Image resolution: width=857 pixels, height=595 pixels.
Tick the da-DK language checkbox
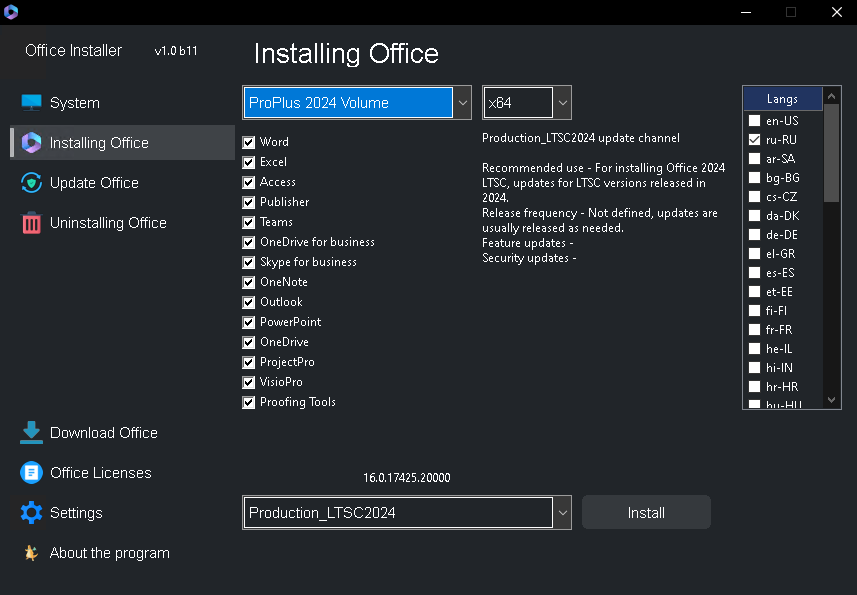click(x=754, y=215)
